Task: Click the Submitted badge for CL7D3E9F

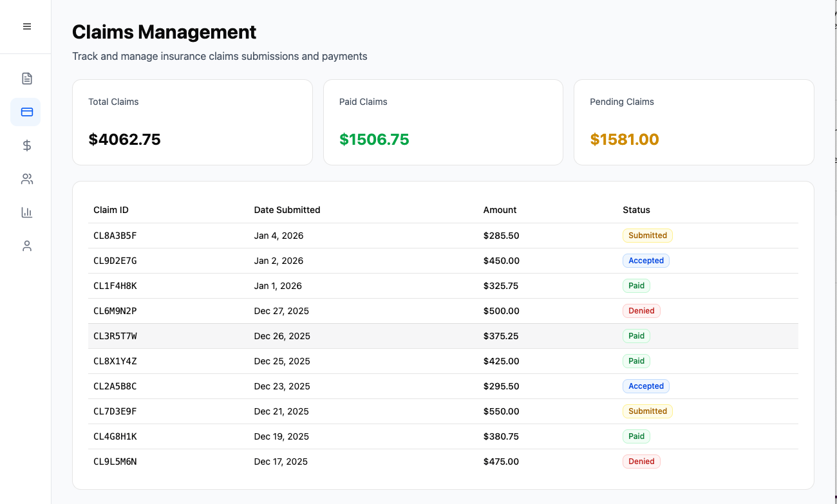Action: click(648, 411)
